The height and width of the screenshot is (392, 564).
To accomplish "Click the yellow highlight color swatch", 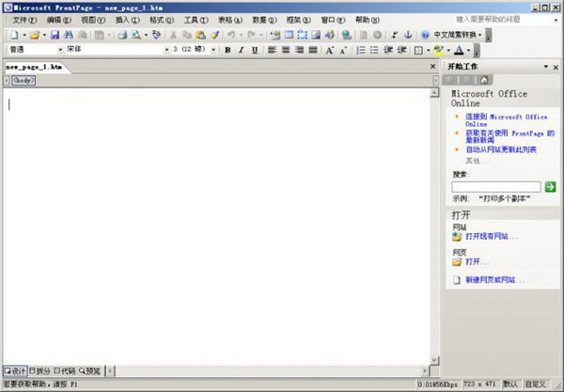I will click(438, 51).
